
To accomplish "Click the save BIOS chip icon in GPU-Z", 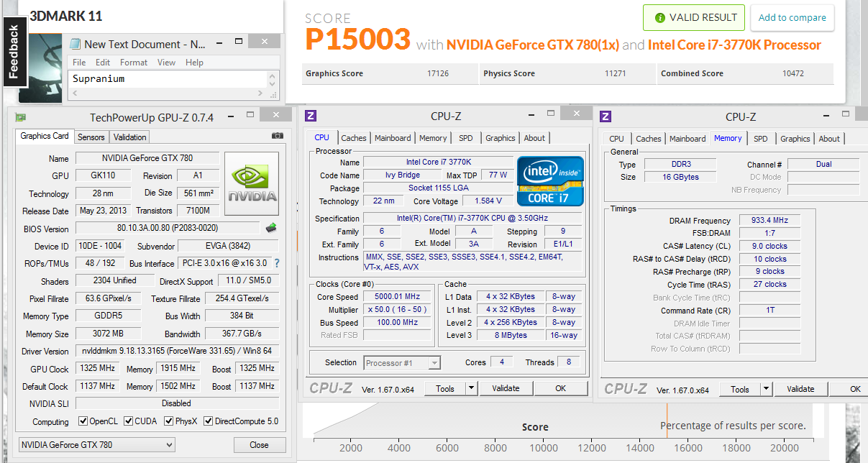I will click(271, 228).
